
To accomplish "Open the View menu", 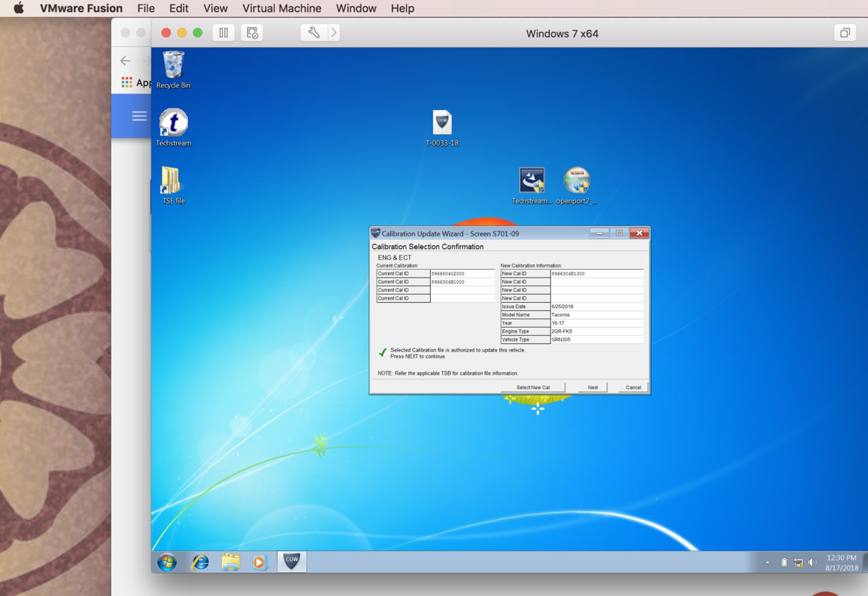I will [216, 8].
